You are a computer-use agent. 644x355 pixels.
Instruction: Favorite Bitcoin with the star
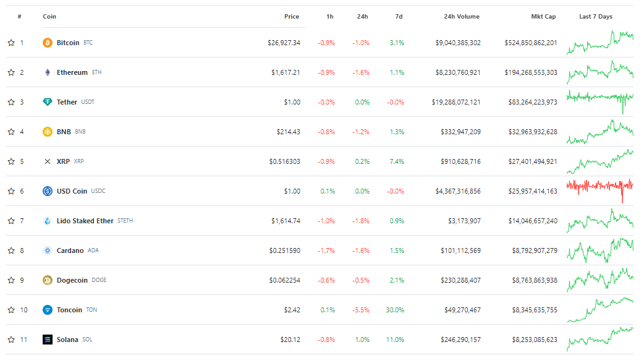point(11,43)
